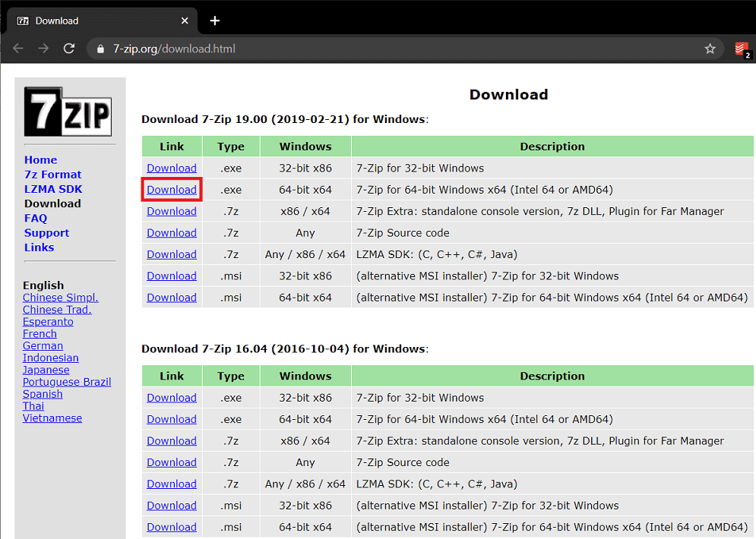Download 7-Zip 19.00 32-bit x86 .exe

172,169
